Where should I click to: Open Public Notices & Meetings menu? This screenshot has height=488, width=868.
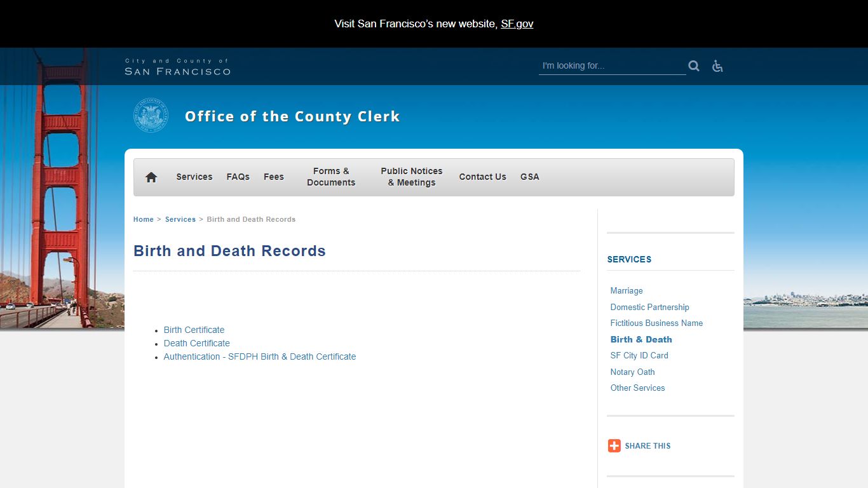point(412,177)
